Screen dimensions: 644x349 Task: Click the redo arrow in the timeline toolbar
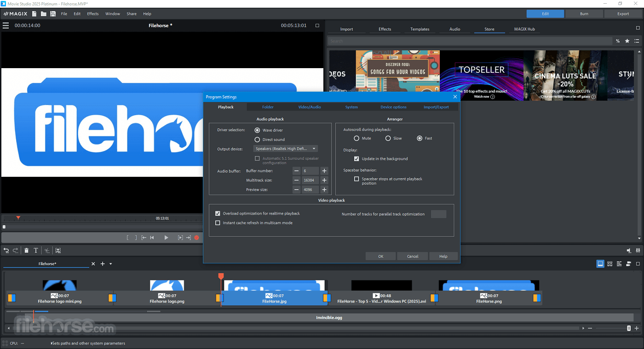16,250
